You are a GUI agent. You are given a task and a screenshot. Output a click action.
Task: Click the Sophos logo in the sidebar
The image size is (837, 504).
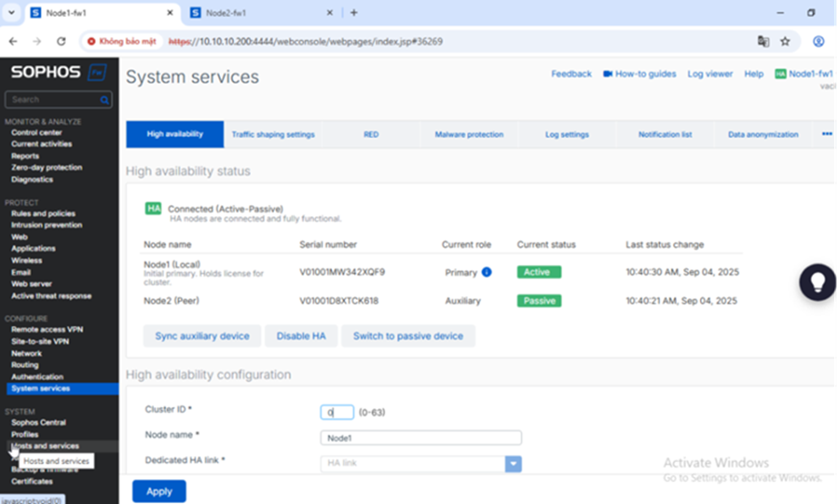tap(59, 73)
